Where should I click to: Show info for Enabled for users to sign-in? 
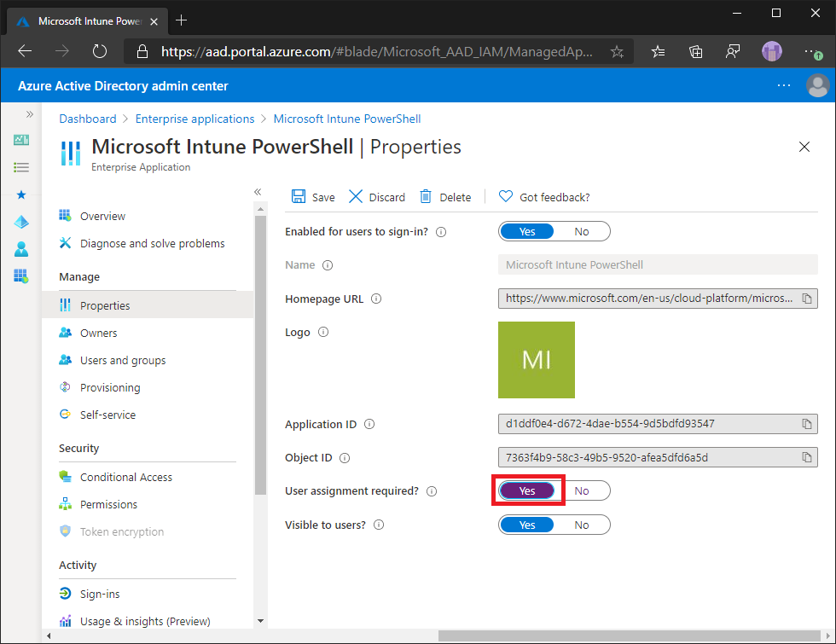[x=441, y=232]
